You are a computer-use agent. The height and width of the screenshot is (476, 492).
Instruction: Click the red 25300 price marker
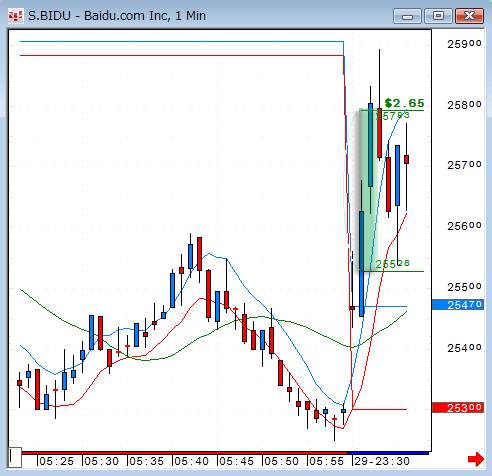[x=458, y=407]
